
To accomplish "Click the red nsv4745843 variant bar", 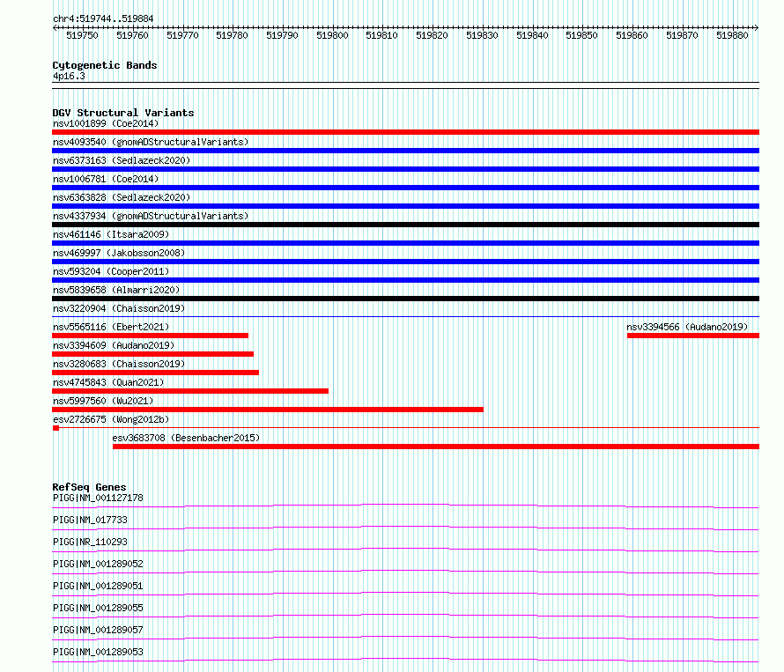I will [190, 391].
